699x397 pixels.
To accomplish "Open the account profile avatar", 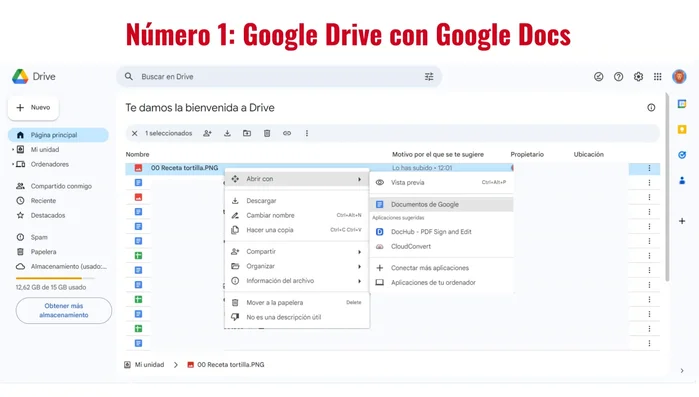I will [x=679, y=77].
